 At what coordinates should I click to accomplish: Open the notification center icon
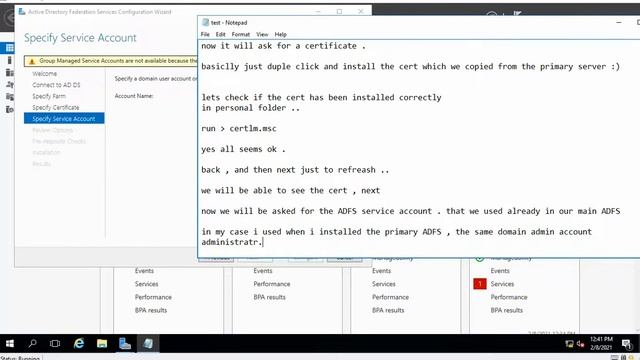pos(627,344)
